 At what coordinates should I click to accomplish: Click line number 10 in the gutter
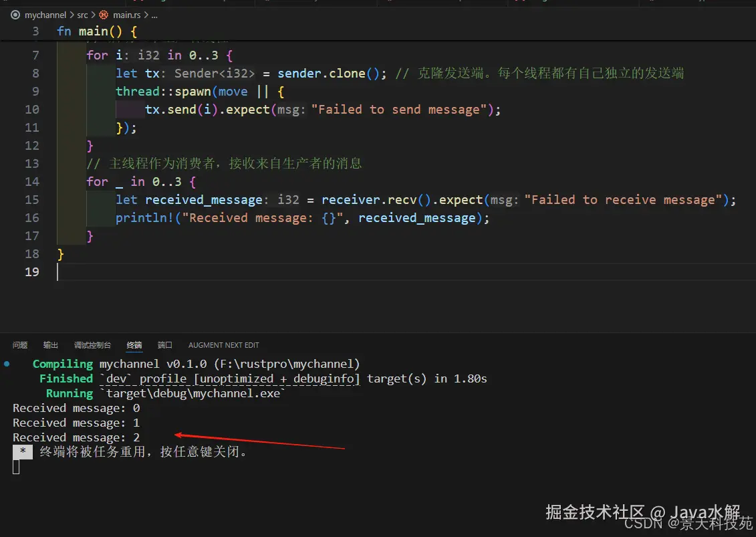[x=32, y=110]
